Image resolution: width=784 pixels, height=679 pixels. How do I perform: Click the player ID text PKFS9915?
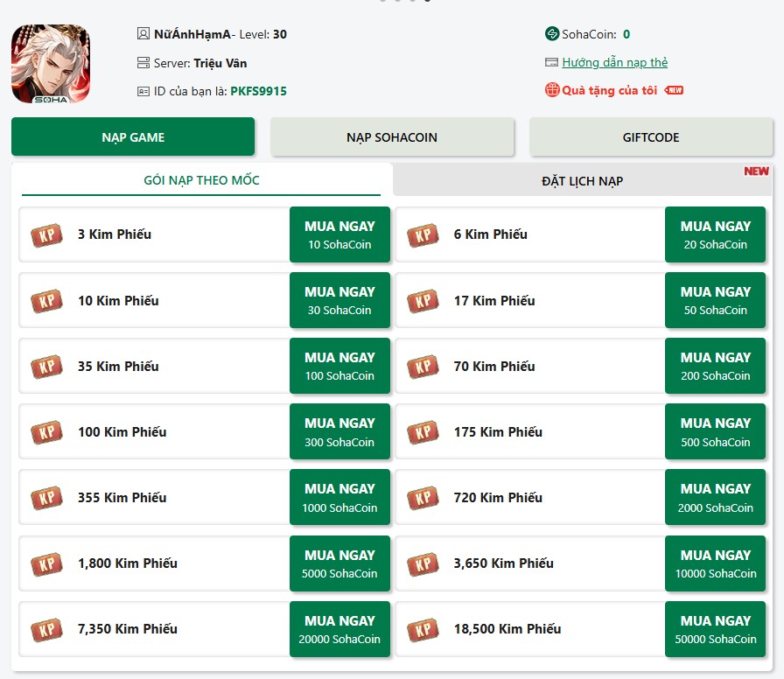[258, 91]
